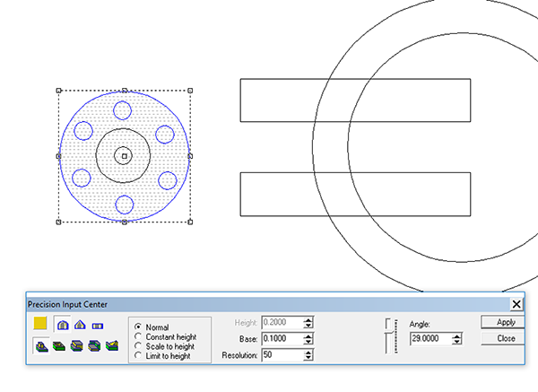
Task: Decrease the Base value with down arrow
Action: pyautogui.click(x=308, y=342)
